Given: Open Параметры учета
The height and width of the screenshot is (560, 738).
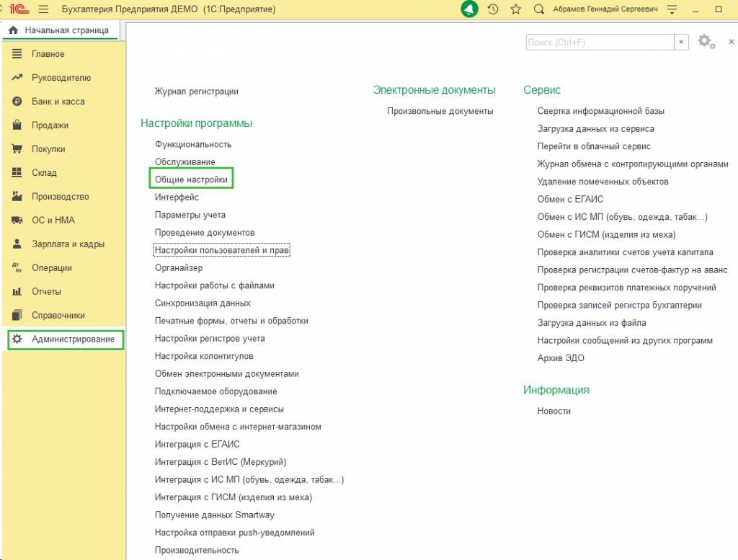Looking at the screenshot, I should (x=190, y=215).
